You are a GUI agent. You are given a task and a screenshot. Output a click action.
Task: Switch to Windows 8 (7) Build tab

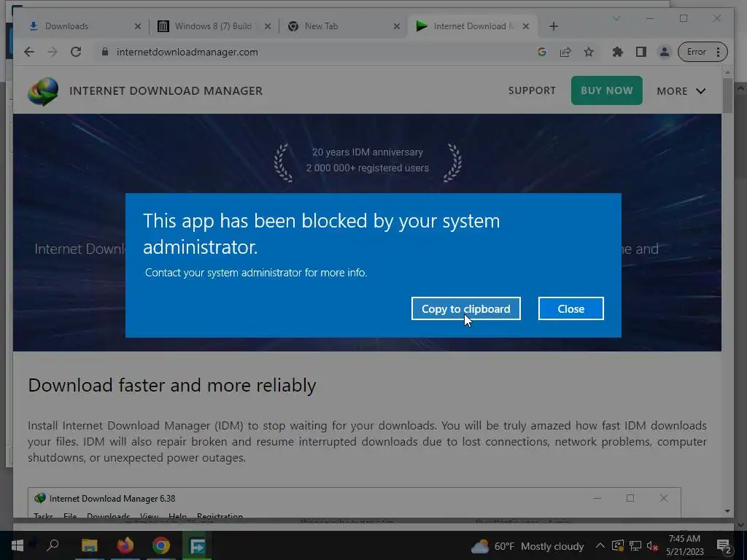(213, 26)
